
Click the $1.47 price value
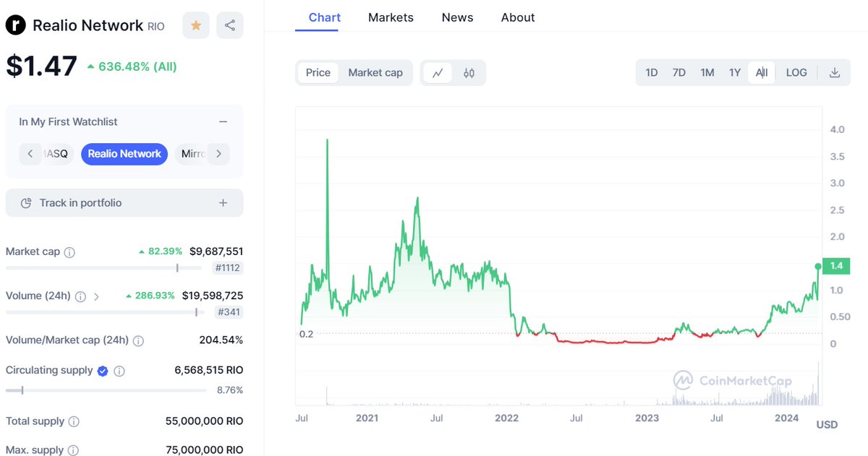pyautogui.click(x=41, y=66)
